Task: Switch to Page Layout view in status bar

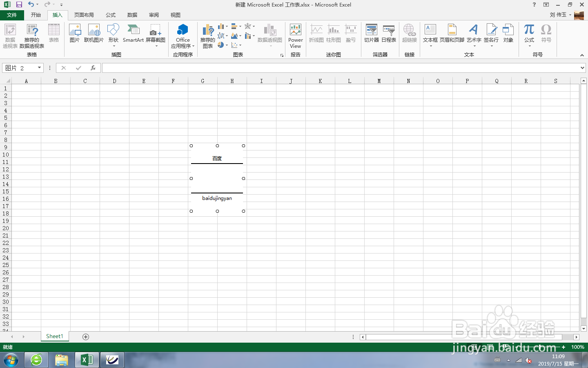Action: [x=490, y=347]
